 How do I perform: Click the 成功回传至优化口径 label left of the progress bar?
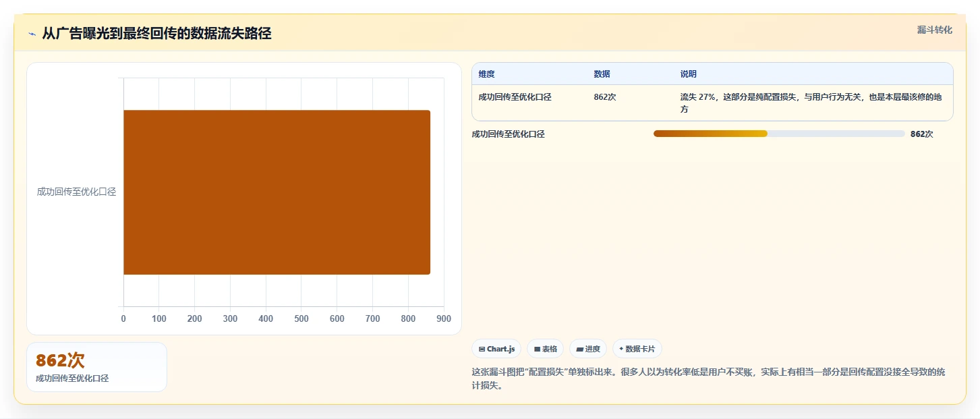(x=509, y=134)
